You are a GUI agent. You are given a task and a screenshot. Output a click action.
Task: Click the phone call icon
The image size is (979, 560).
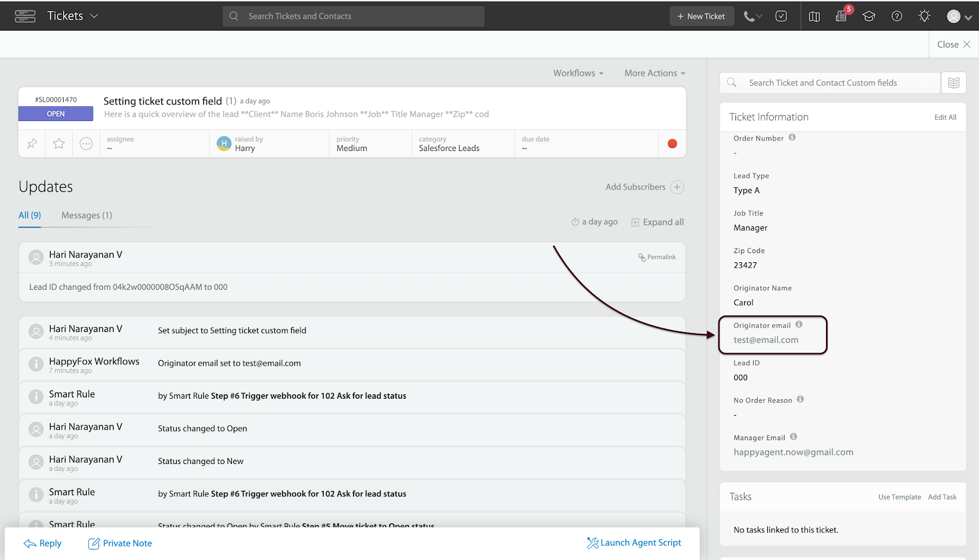pos(749,17)
